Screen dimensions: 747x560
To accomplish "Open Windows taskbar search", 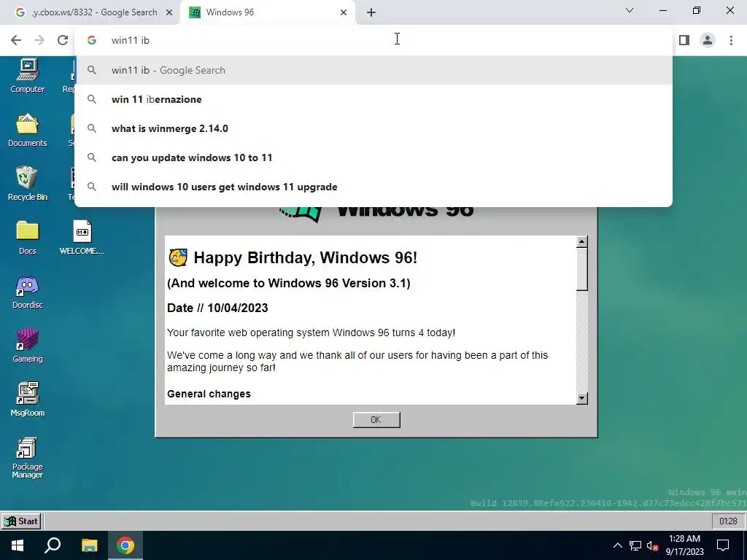I will click(x=53, y=545).
